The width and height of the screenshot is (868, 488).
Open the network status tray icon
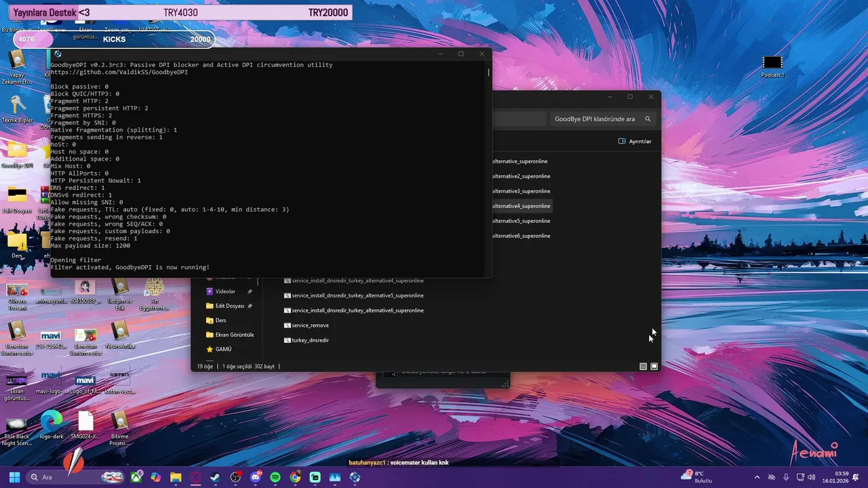pyautogui.click(x=800, y=477)
